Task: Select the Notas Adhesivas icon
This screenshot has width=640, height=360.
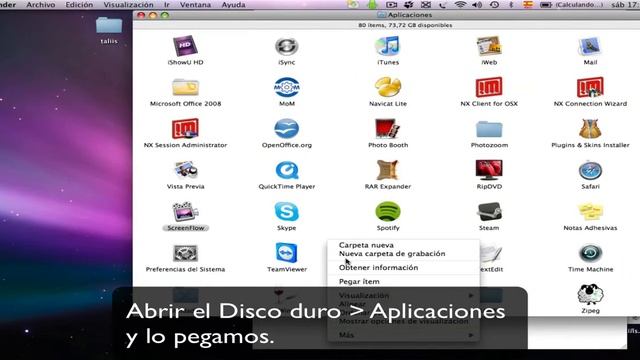Action: pos(590,212)
